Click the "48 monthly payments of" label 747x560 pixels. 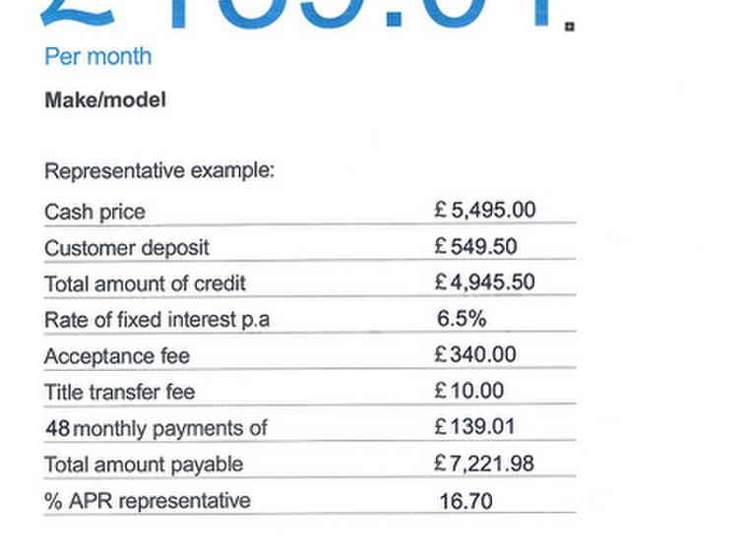(x=156, y=428)
